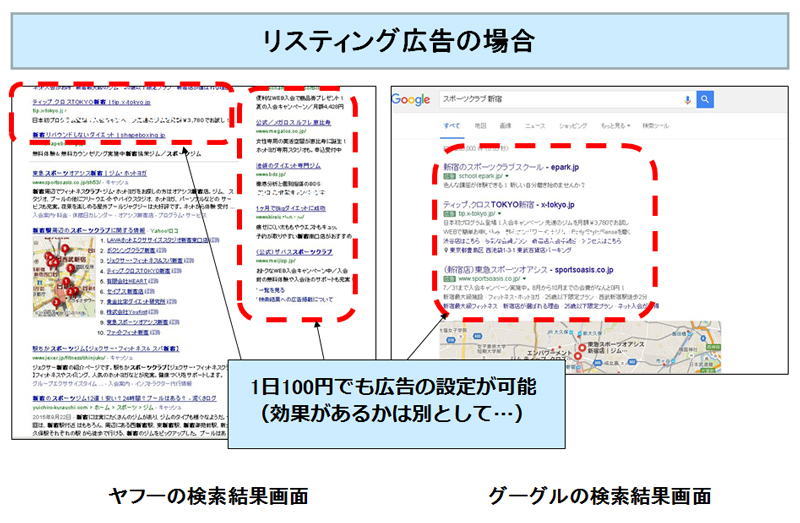This screenshot has width=800, height=523.
Task: Open the epark.jp ad headline link
Action: click(511, 167)
